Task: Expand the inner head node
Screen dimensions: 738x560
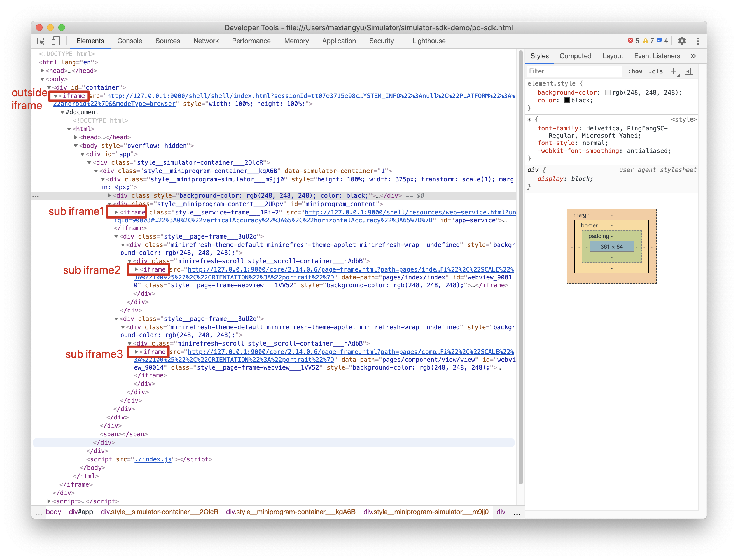Action: (x=76, y=137)
